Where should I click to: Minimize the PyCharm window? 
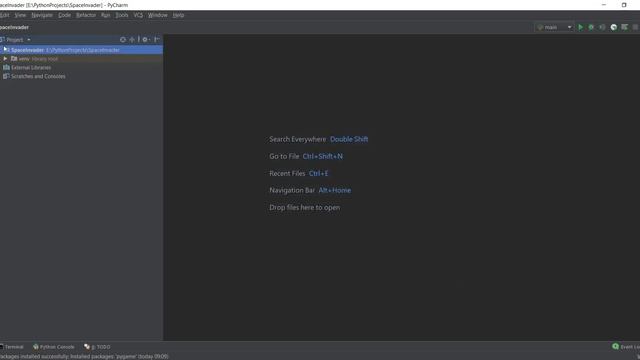[604, 5]
